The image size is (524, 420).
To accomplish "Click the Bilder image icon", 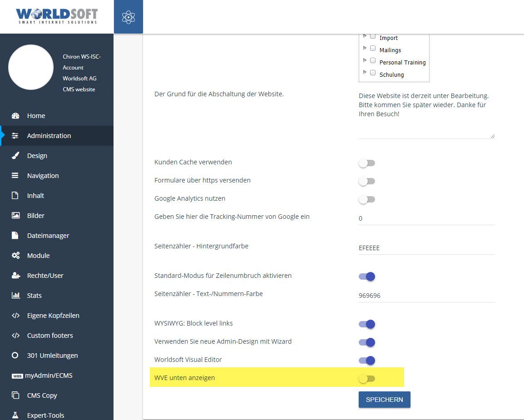I will pyautogui.click(x=15, y=216).
